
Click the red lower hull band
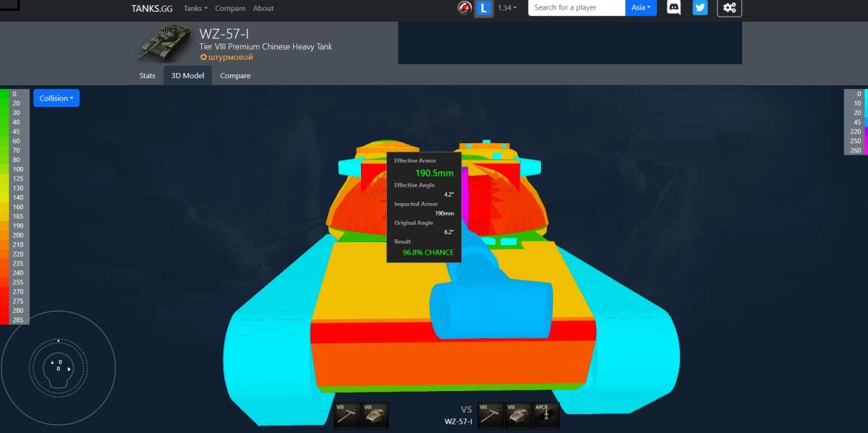click(453, 333)
